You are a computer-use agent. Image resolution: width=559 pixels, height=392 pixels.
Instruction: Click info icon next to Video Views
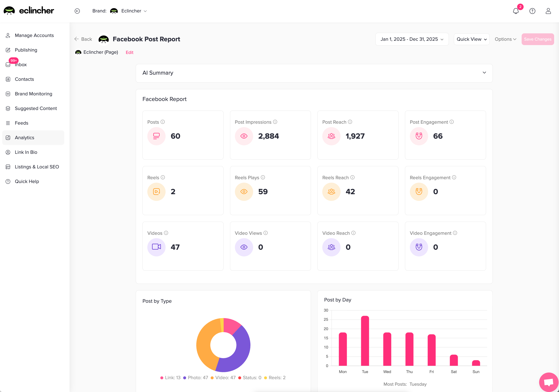tap(266, 233)
